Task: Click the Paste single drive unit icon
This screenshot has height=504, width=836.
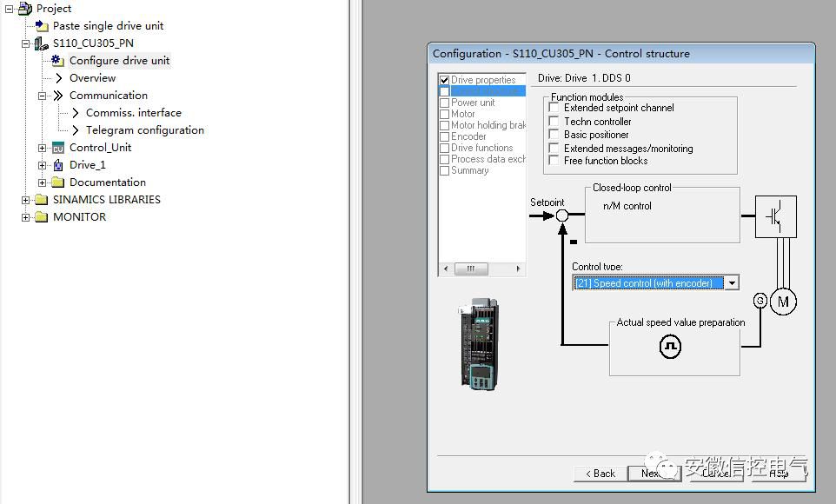Action: [x=42, y=25]
